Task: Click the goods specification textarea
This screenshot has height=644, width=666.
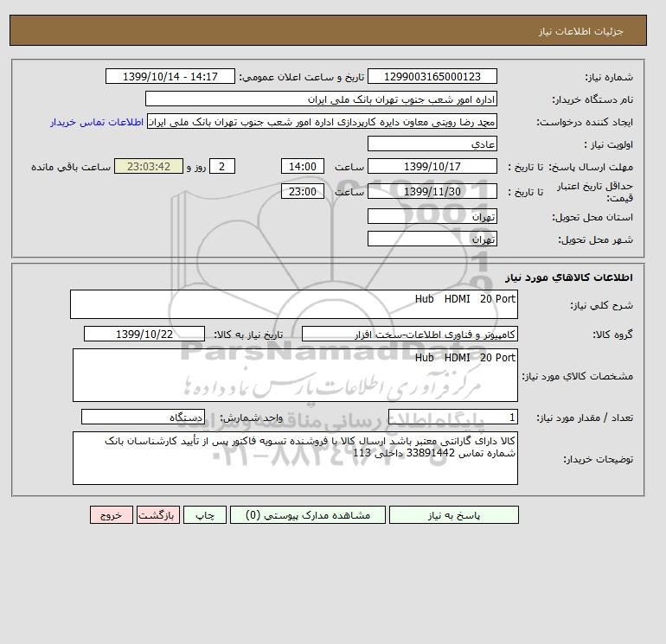Action: (x=295, y=375)
